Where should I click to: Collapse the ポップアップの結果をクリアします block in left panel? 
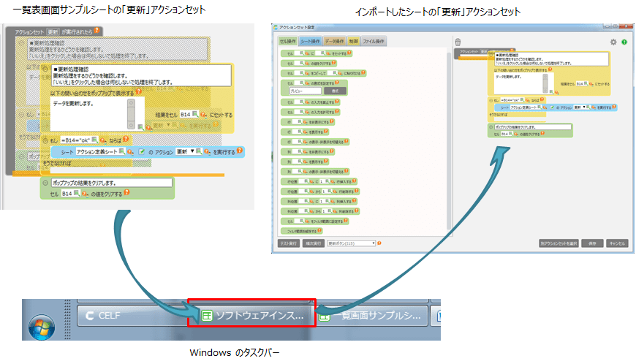point(45,183)
